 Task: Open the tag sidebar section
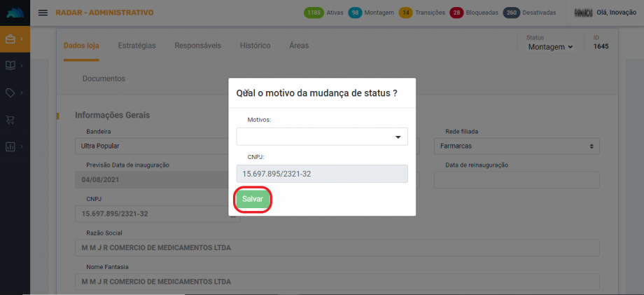point(10,92)
